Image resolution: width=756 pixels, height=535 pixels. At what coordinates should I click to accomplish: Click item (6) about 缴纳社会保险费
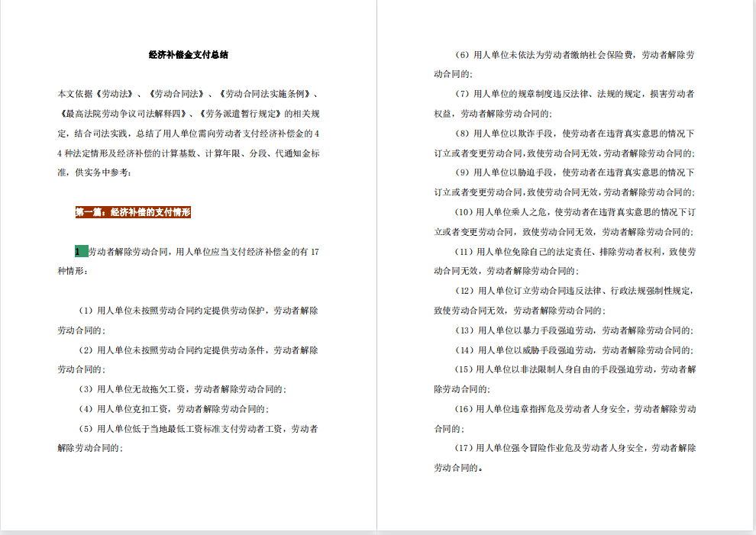575,55
